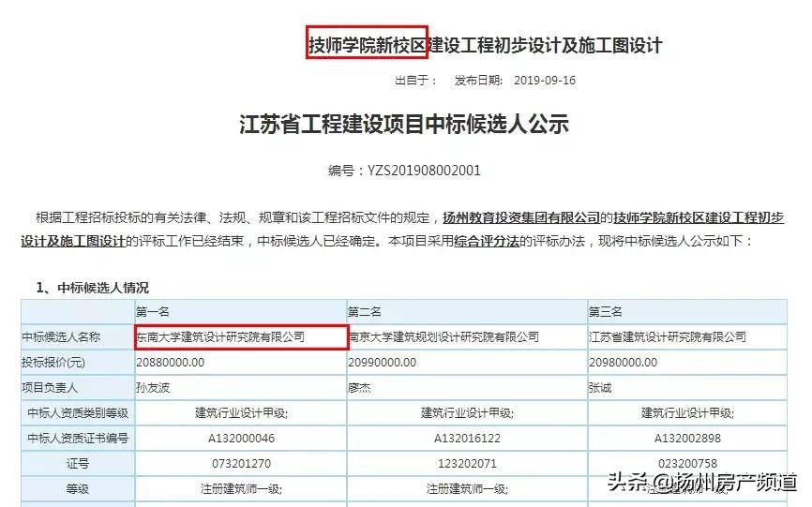812x507 pixels.
Task: Click project leader name 廖杰
Action: pos(359,388)
